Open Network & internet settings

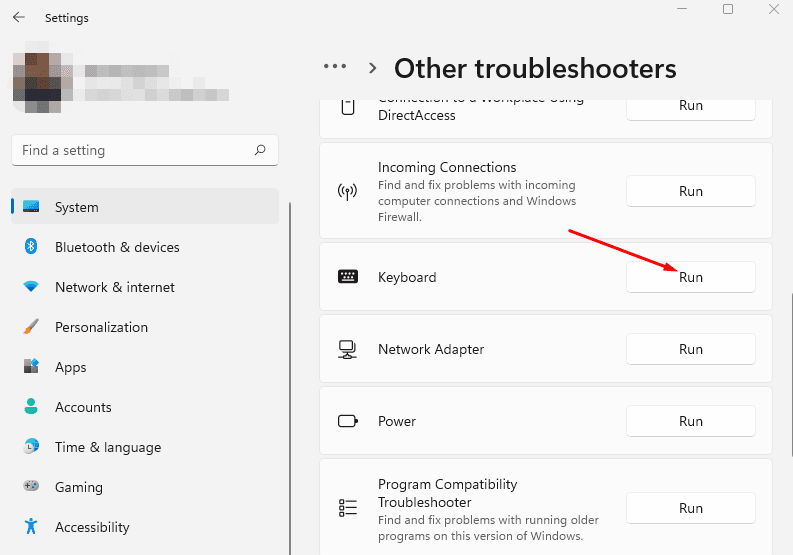pos(145,287)
